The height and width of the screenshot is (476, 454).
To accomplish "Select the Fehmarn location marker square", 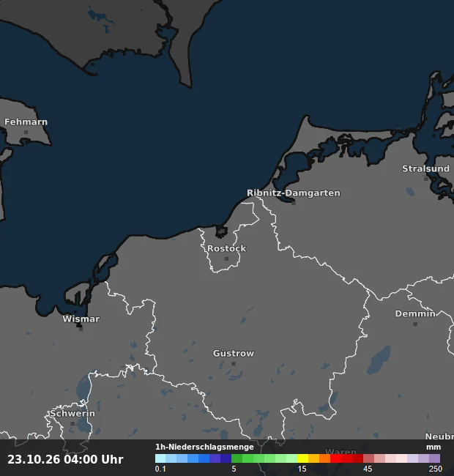I will [26, 132].
